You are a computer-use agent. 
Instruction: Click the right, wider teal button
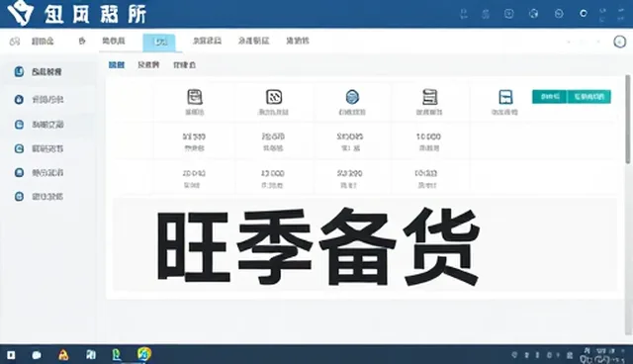(589, 97)
